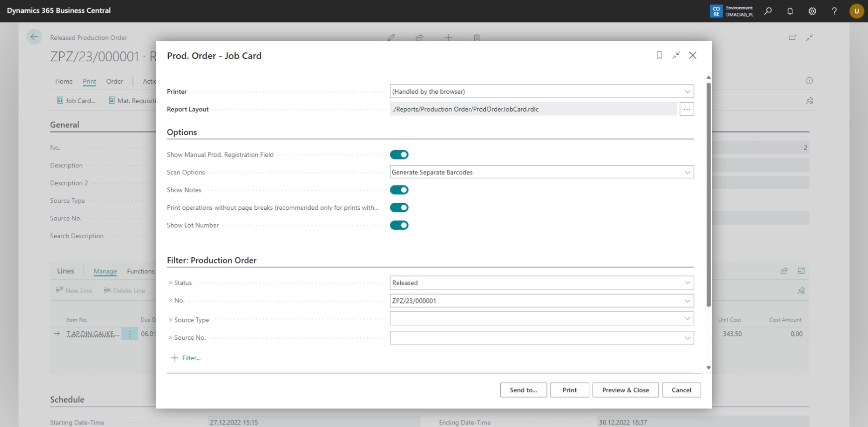The width and height of the screenshot is (868, 427).
Task: Remove the Source No. filter
Action: 170,337
